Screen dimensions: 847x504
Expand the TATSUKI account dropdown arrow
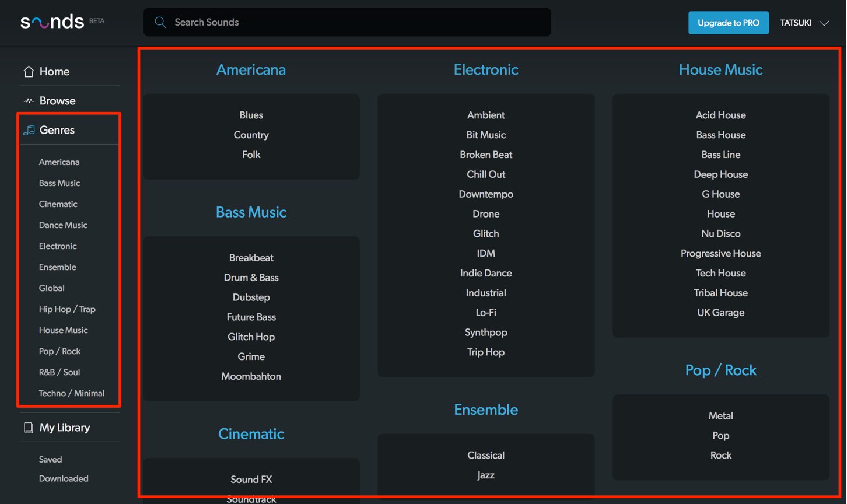pos(824,23)
